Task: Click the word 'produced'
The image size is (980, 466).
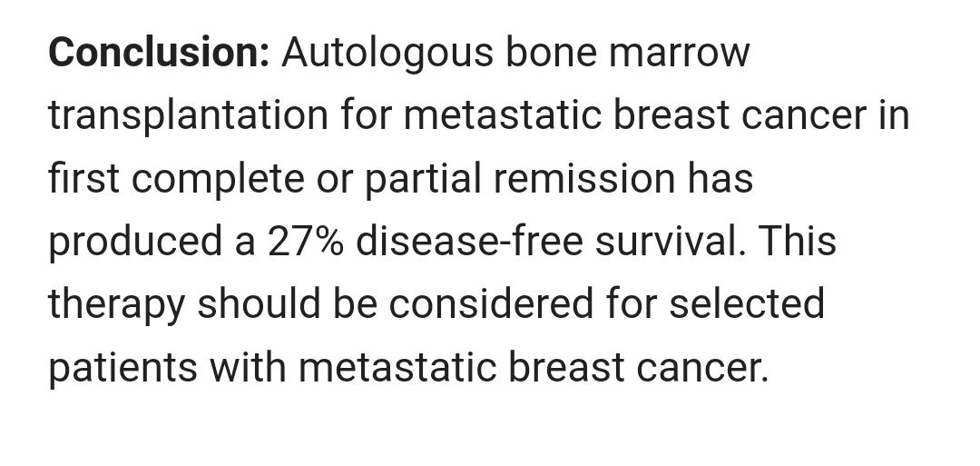Action: point(135,243)
